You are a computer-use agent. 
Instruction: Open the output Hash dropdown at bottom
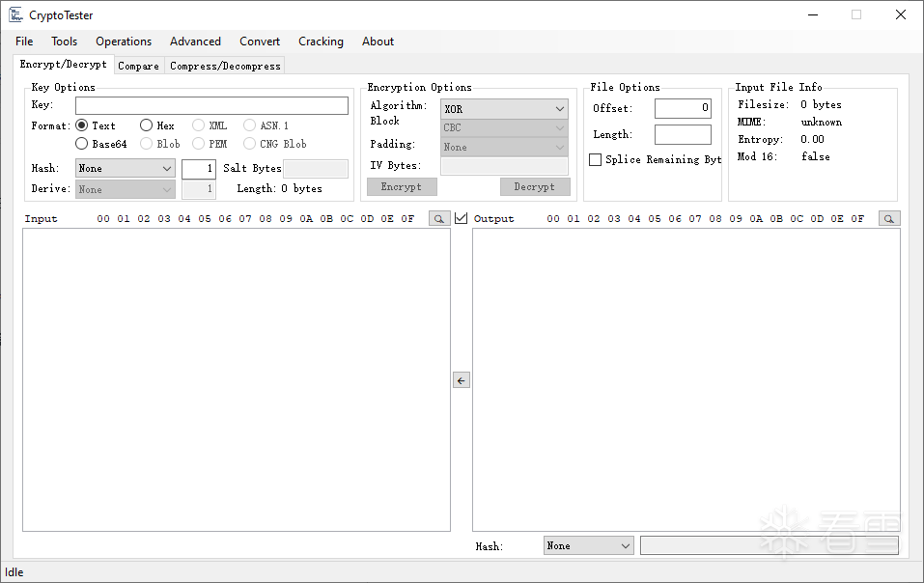click(588, 546)
